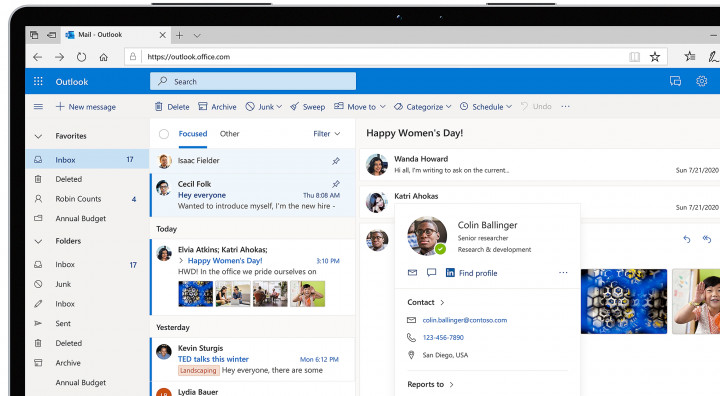Add page to favorites star
This screenshot has height=396, width=720.
pyautogui.click(x=655, y=57)
